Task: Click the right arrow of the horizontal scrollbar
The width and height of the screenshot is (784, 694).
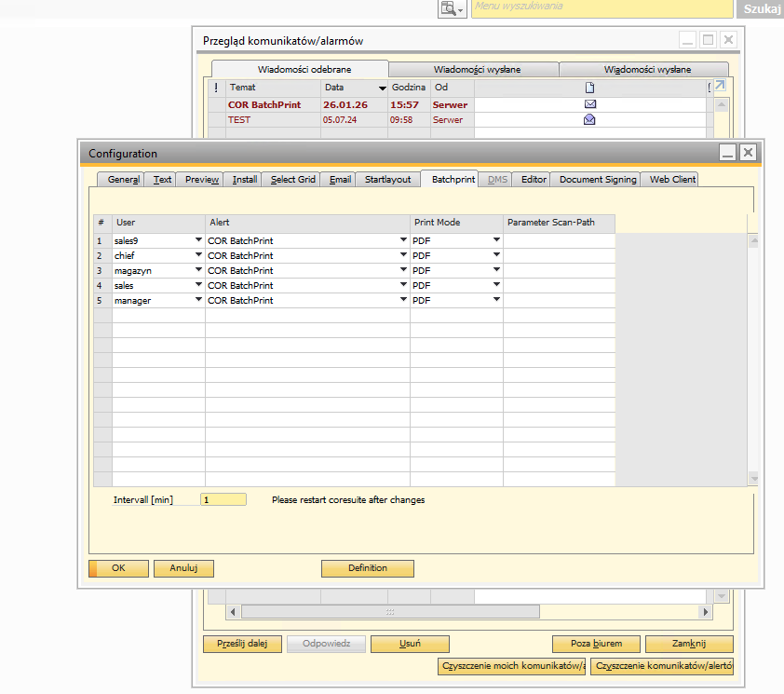Action: pos(706,612)
